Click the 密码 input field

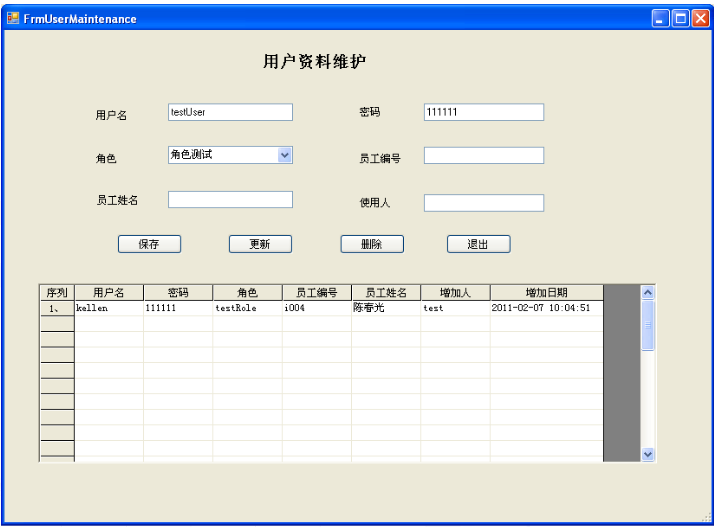pyautogui.click(x=484, y=112)
